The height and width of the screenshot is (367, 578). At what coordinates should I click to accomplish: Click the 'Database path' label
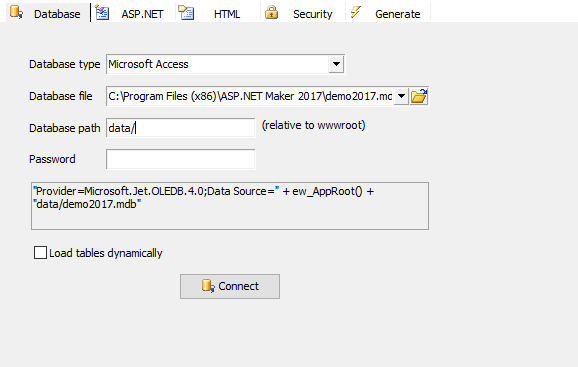(65, 128)
